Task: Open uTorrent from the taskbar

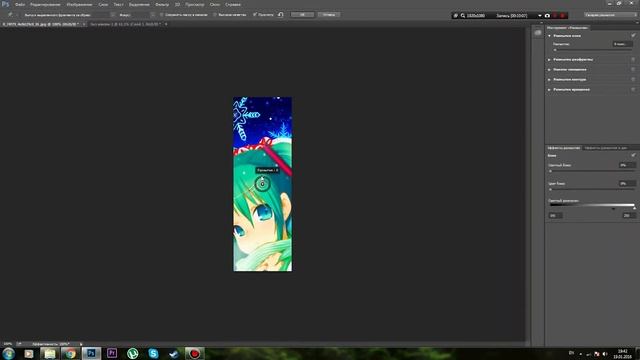Action: [133, 353]
